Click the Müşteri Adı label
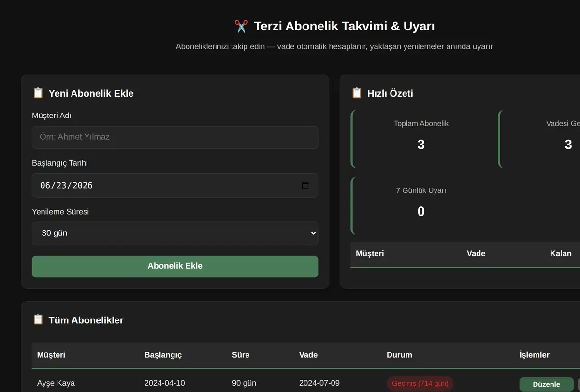Image resolution: width=580 pixels, height=392 pixels. (52, 116)
